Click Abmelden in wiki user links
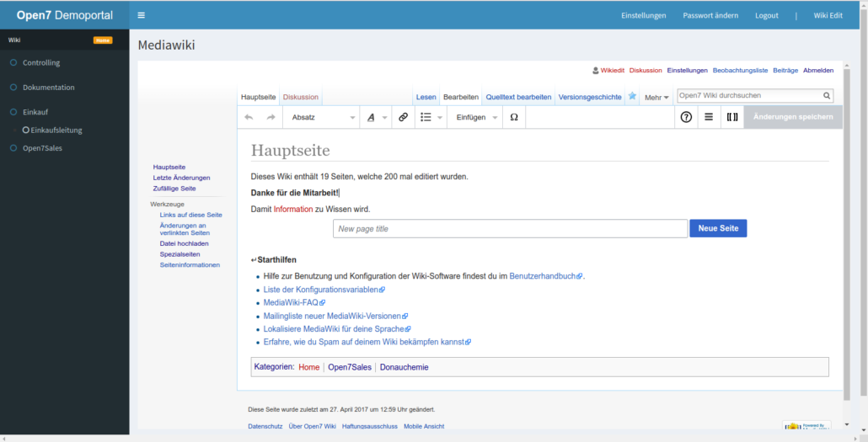This screenshot has width=868, height=442. point(818,70)
